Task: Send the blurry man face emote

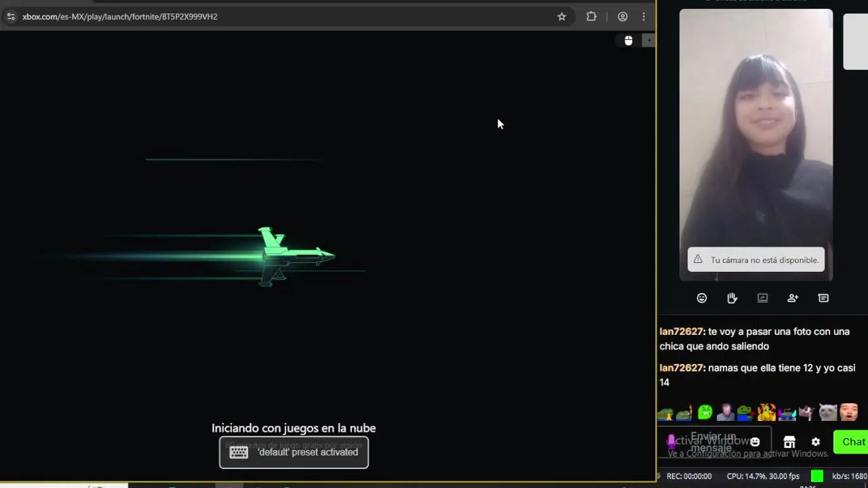Action: coord(726,411)
